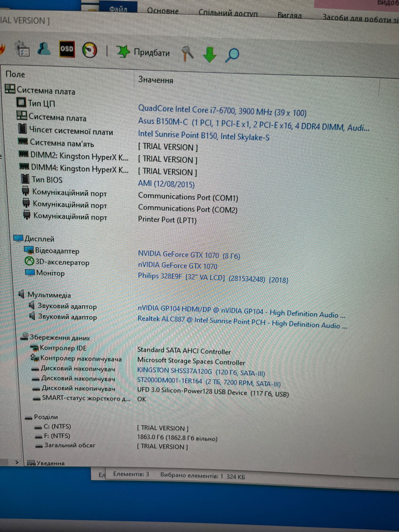The width and height of the screenshot is (399, 532).
Task: Click the magnifying glass search icon
Action: [232, 55]
